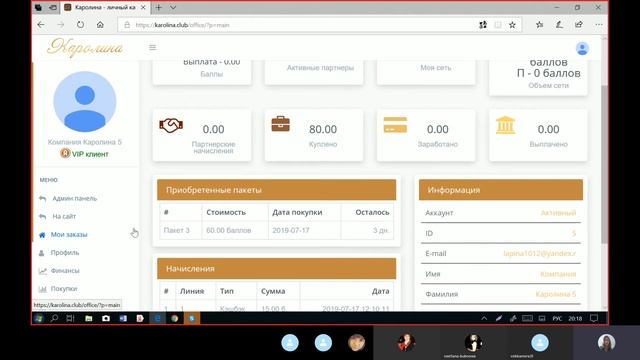Open the hamburger menu next to Каролина logo
Screen dimensions: 640x360
152,48
